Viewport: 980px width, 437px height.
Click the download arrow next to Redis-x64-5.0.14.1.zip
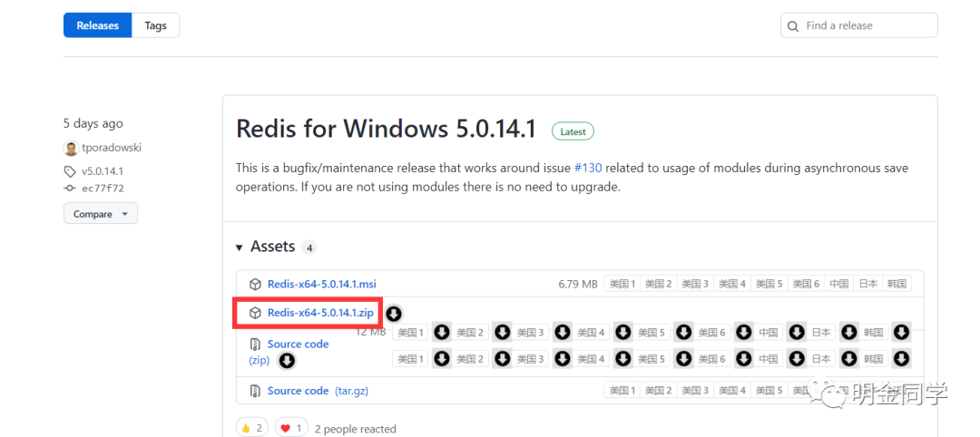[x=394, y=314]
